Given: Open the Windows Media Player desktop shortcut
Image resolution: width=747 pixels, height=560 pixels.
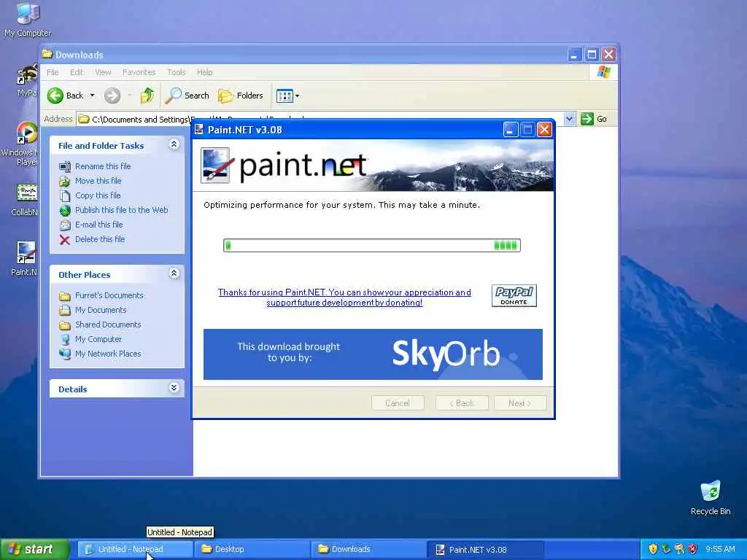Looking at the screenshot, I should click(23, 143).
